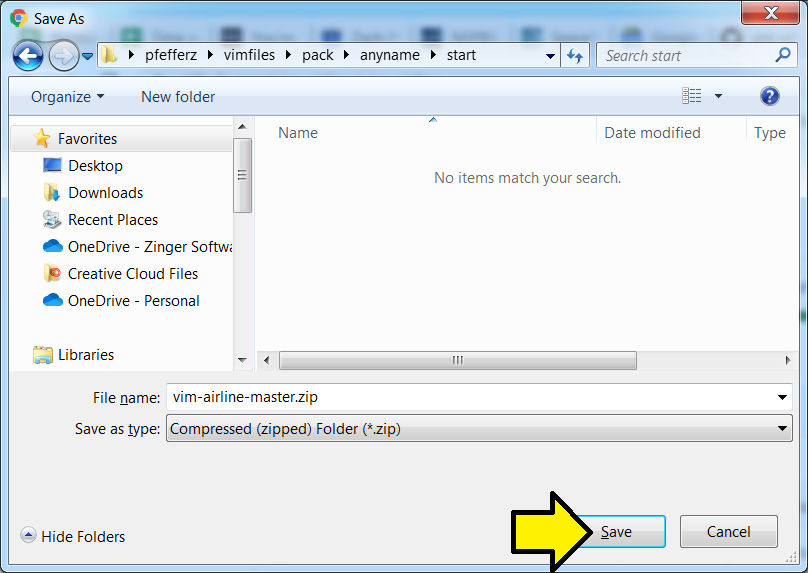Click the navigation pane vertical scrollbar thumb

coord(242,175)
